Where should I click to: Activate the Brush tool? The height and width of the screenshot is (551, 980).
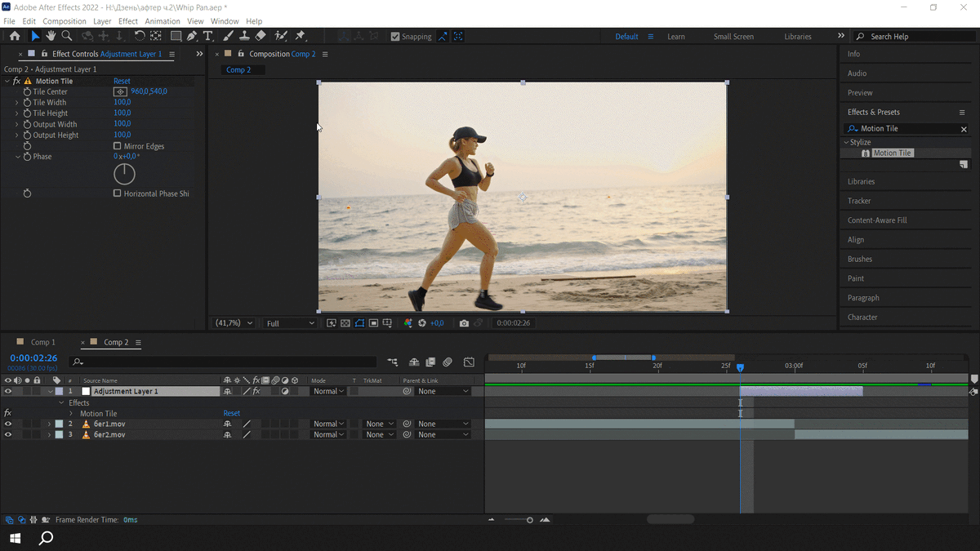coord(228,36)
